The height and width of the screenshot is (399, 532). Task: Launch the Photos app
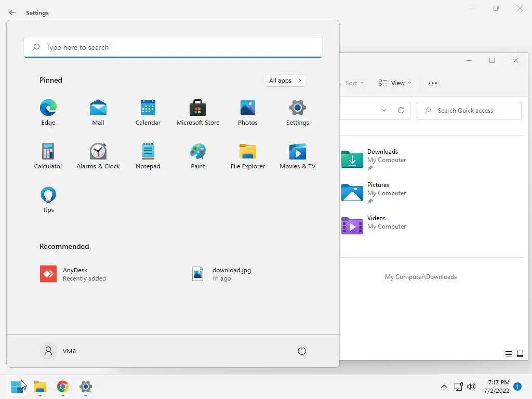248,113
